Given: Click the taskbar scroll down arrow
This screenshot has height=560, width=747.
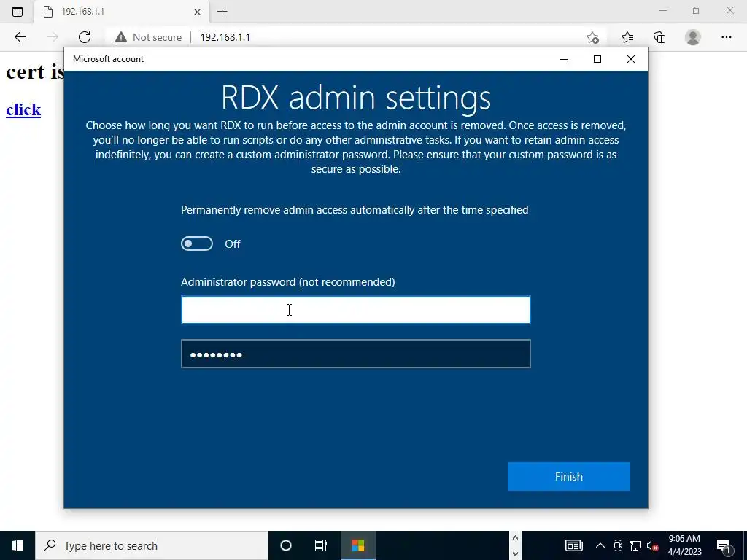Looking at the screenshot, I should 515,554.
